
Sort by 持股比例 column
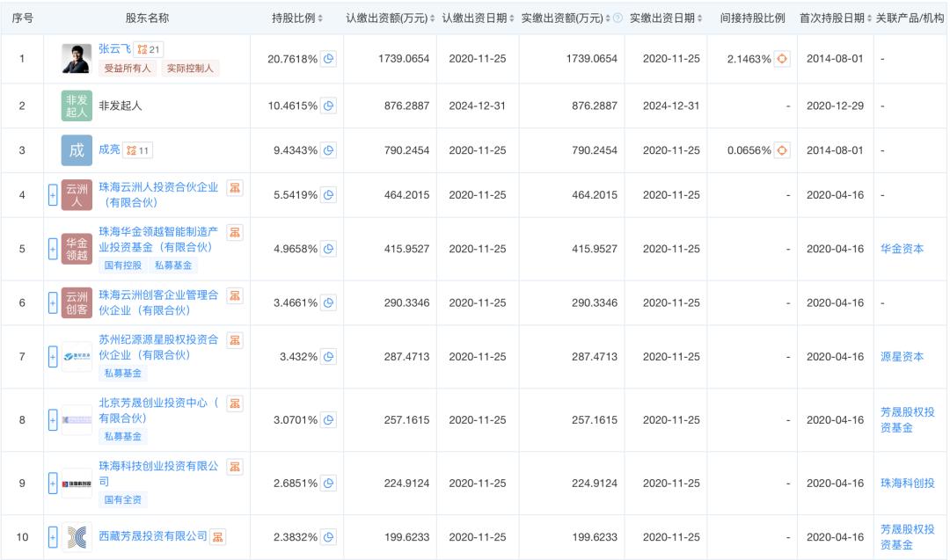pyautogui.click(x=297, y=18)
